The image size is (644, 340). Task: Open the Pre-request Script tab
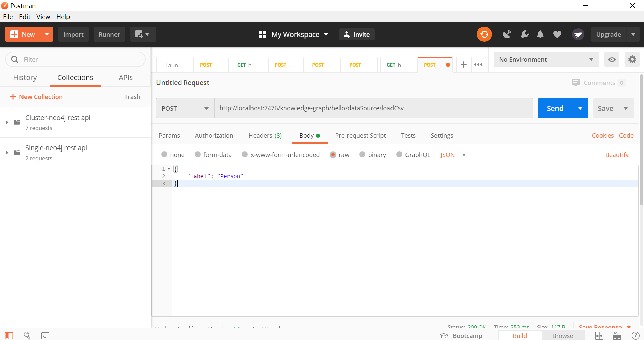[x=361, y=135]
